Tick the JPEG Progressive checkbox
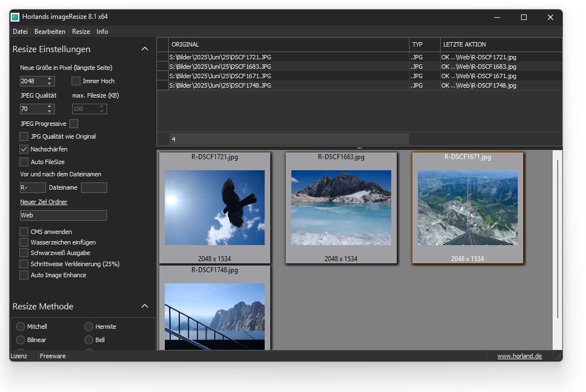 click(74, 124)
